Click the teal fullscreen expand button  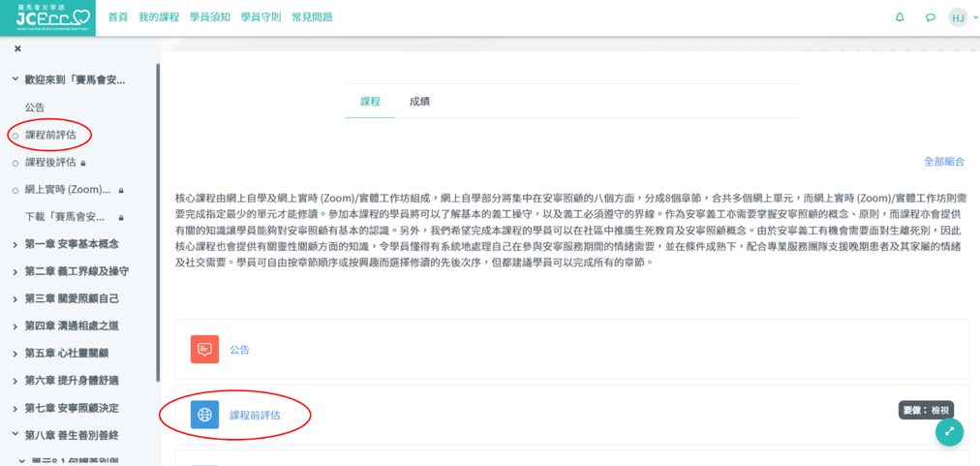tap(949, 432)
